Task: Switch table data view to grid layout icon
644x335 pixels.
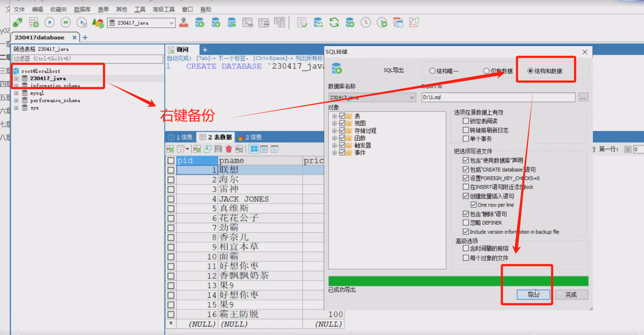Action: click(253, 149)
